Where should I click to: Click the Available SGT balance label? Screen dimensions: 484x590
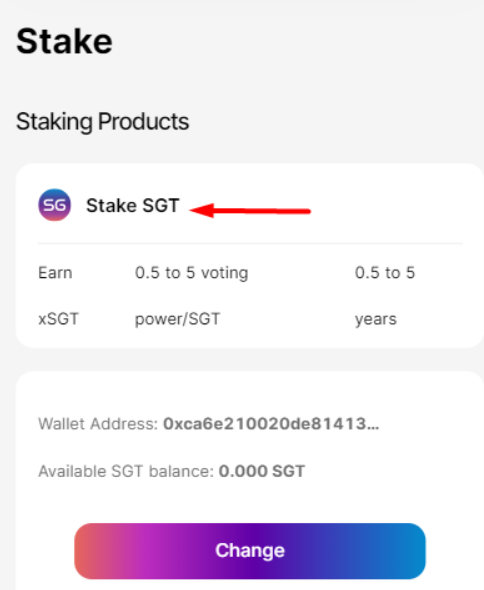[x=126, y=471]
